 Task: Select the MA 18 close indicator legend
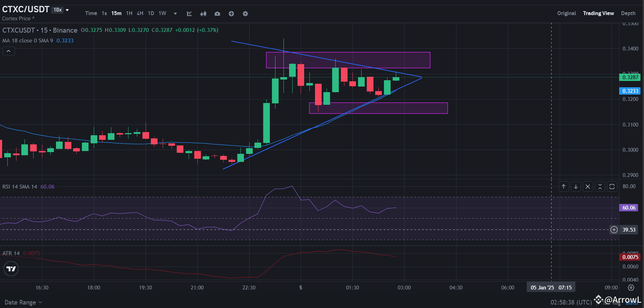[x=28, y=41]
